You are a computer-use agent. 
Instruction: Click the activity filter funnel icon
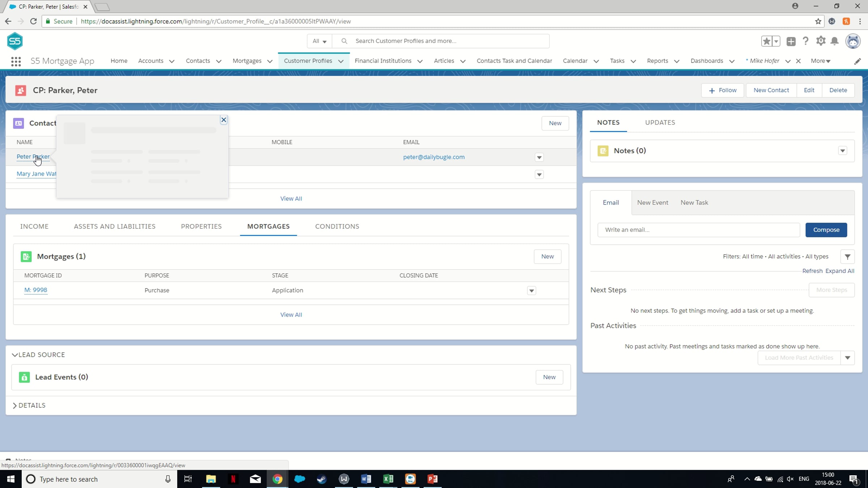coord(847,257)
